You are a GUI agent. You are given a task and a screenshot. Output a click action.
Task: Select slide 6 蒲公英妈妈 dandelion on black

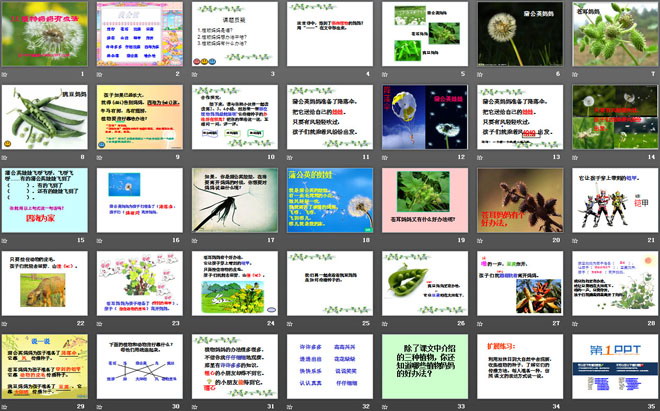(x=520, y=34)
